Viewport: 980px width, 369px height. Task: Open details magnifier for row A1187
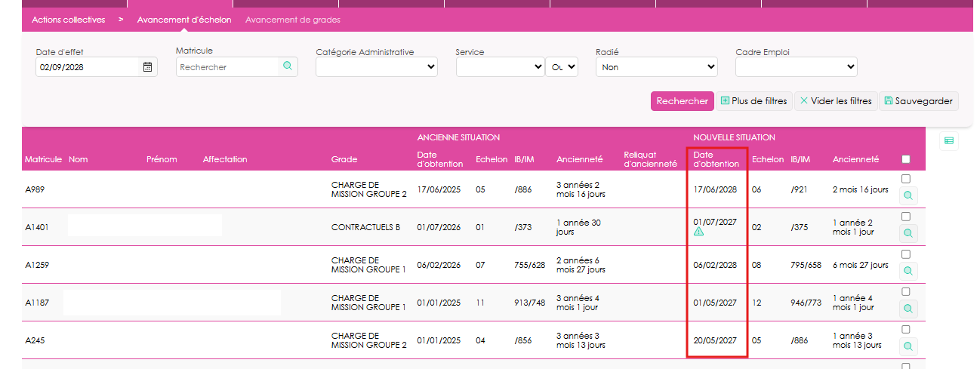click(x=908, y=309)
